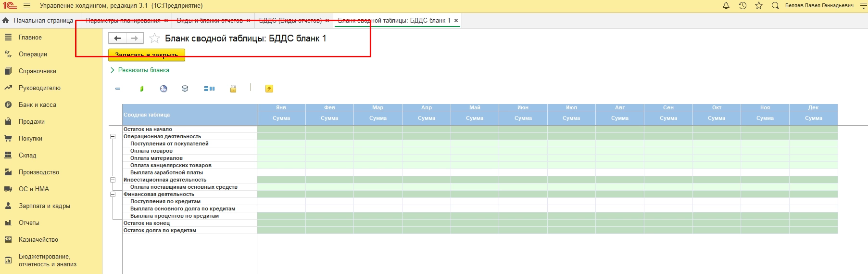Switch to Виды и бланки отчетов tab
868x274 pixels.
pos(210,20)
